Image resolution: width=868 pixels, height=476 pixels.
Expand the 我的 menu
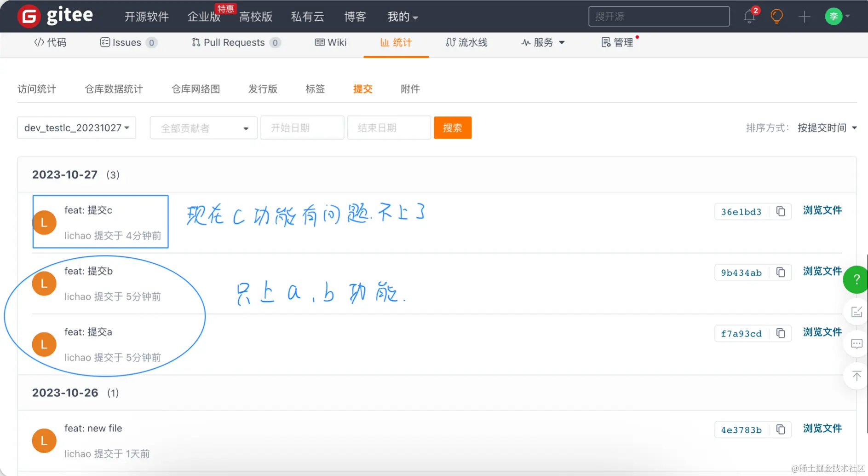click(402, 17)
